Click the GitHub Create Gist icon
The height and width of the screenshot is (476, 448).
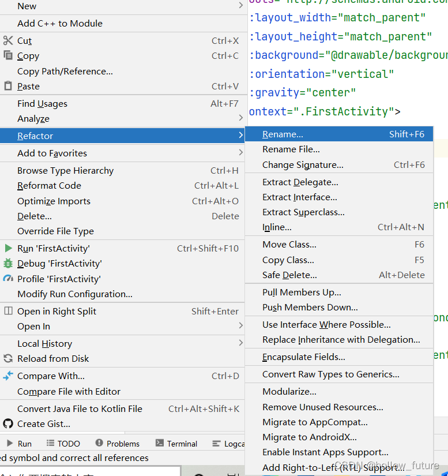point(8,423)
